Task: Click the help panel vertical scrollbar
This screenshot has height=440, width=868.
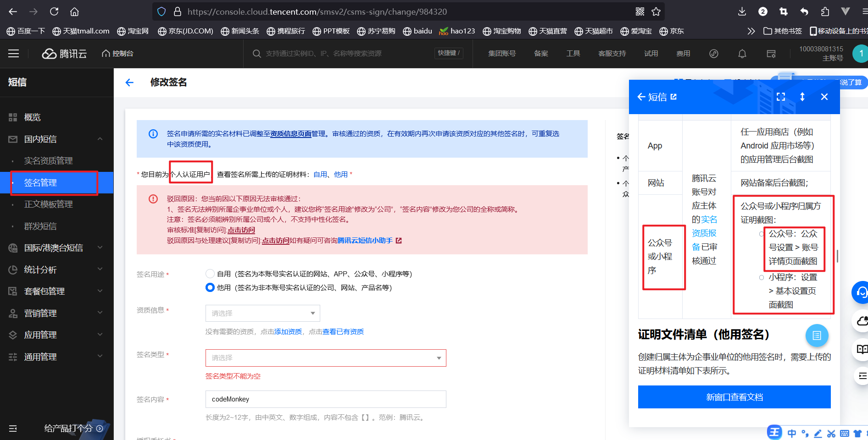Action: click(x=837, y=256)
